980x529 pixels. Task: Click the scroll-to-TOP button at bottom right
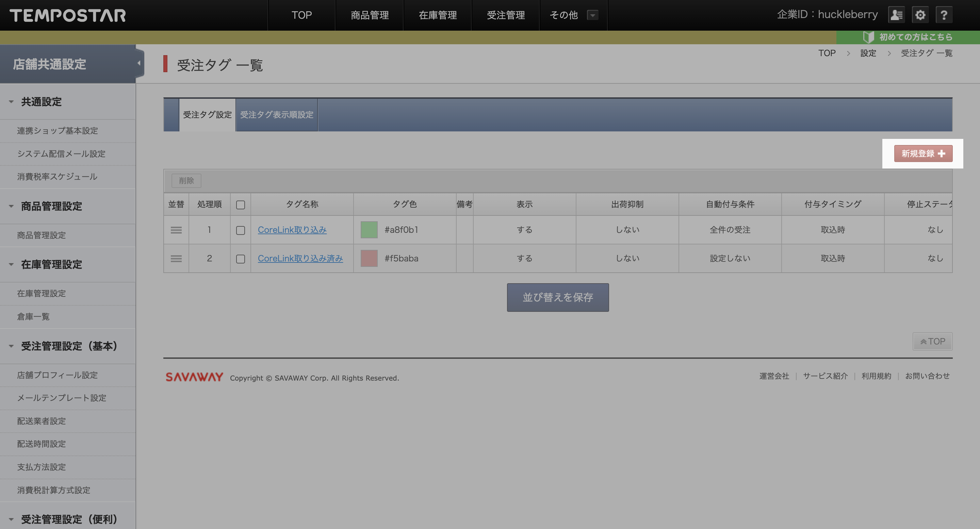coord(932,341)
